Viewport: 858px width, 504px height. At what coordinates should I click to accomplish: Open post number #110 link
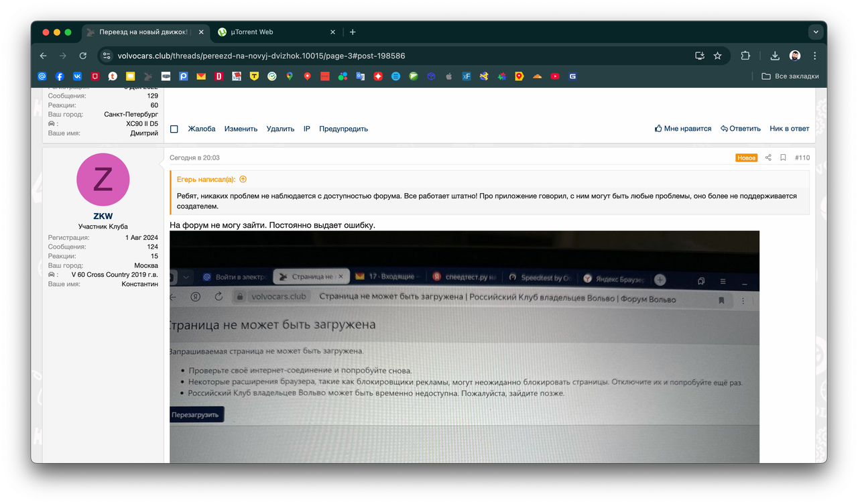802,157
